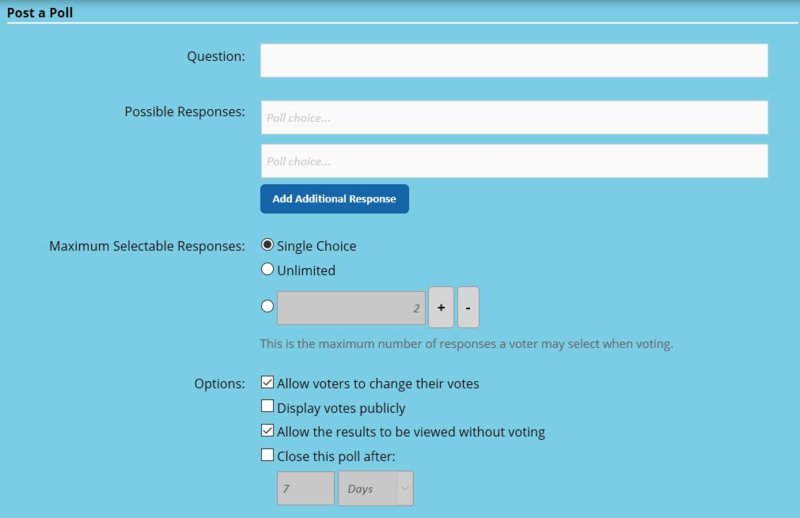
Task: Focus the first Poll choice field
Action: (x=514, y=117)
